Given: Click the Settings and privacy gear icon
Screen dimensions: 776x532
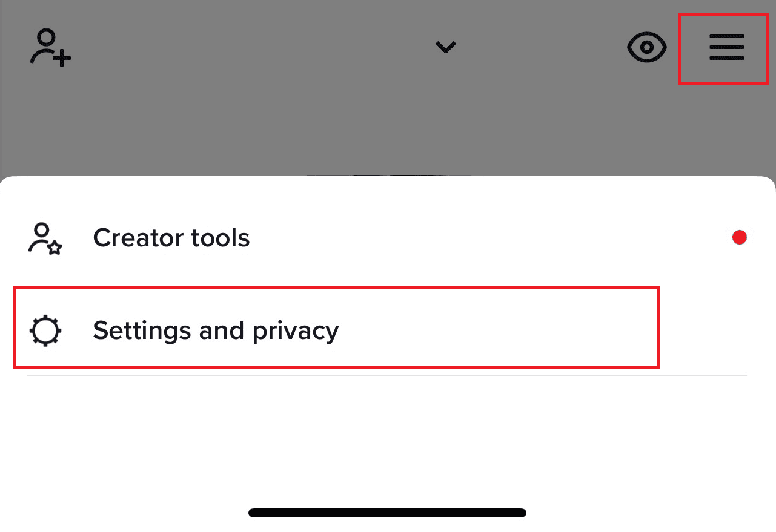Looking at the screenshot, I should pyautogui.click(x=45, y=330).
